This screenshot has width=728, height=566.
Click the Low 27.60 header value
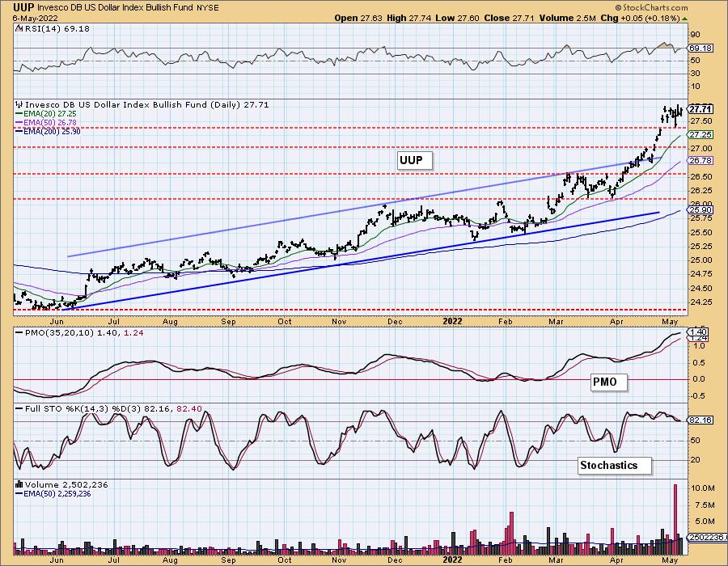[x=457, y=18]
